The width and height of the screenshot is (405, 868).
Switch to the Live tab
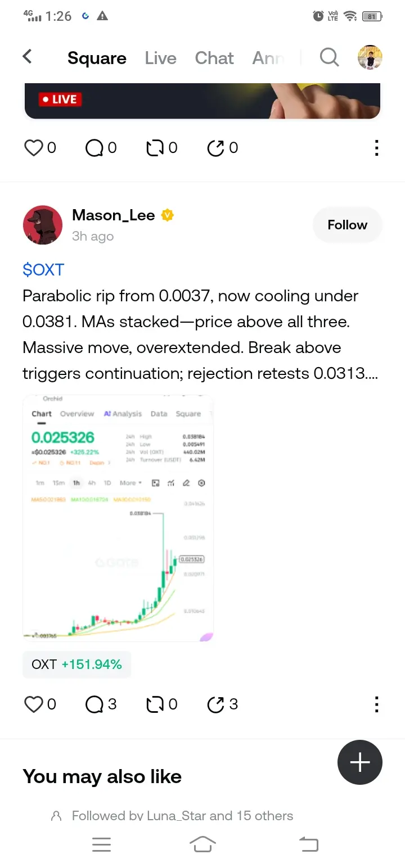pos(160,58)
